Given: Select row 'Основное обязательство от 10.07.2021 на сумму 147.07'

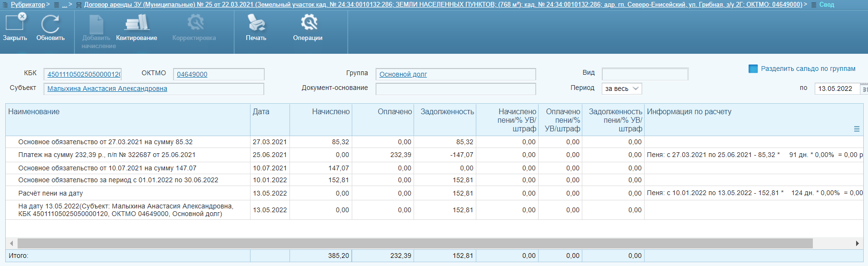Looking at the screenshot, I should (434, 168).
